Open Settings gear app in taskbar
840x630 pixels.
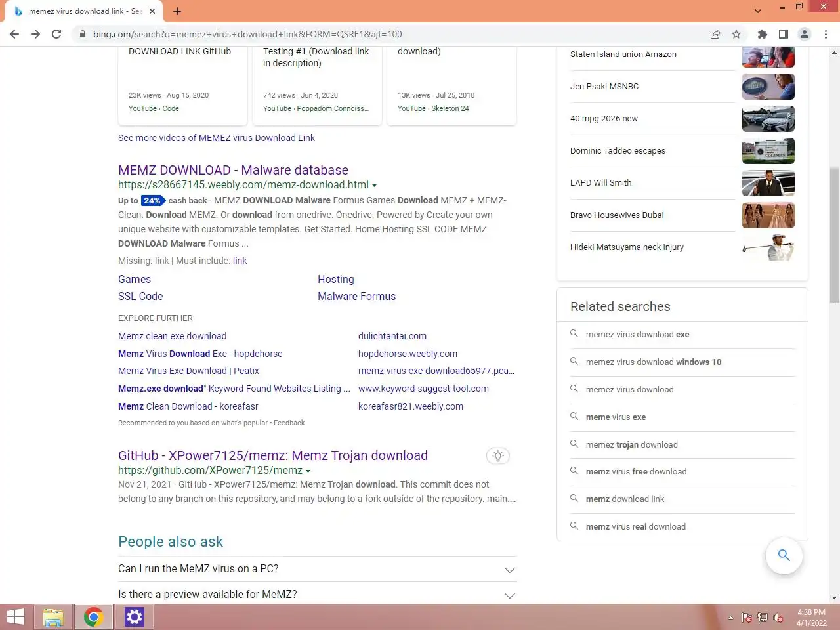(x=135, y=617)
